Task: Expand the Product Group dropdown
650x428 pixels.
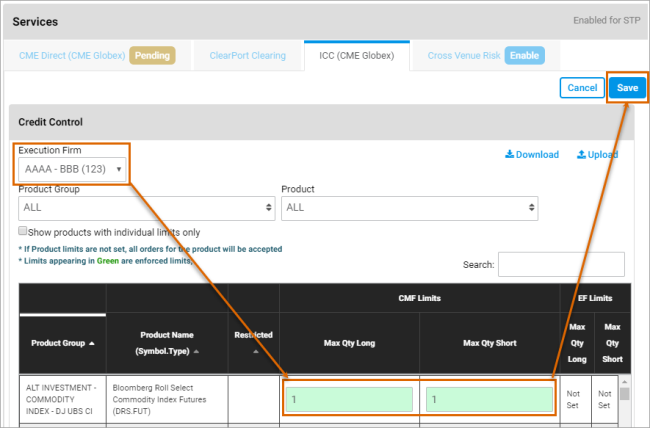Action: click(146, 207)
